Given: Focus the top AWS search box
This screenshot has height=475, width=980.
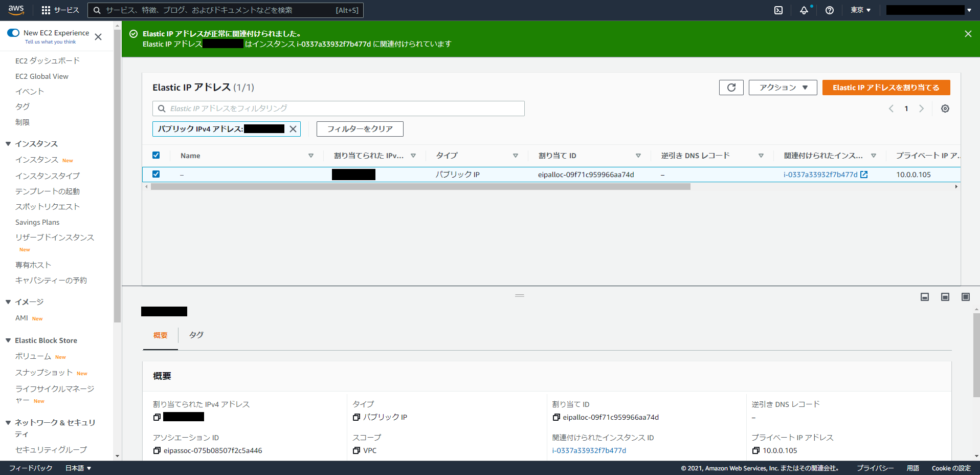Looking at the screenshot, I should (x=226, y=10).
